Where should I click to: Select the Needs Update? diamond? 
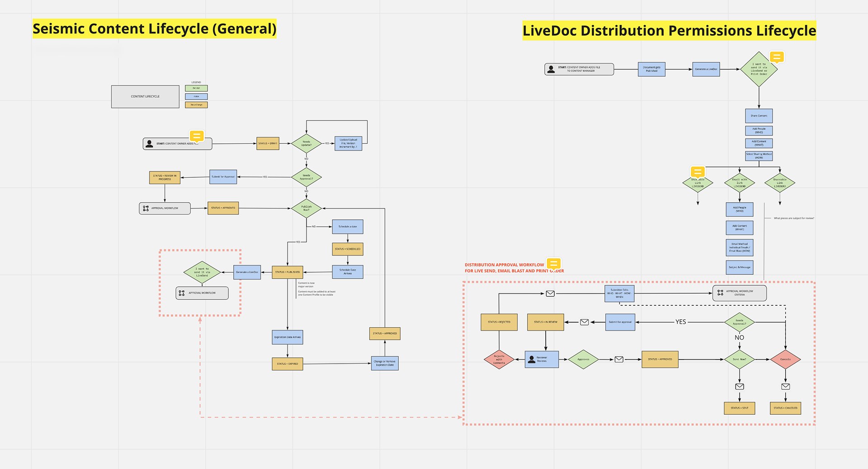[x=306, y=143]
